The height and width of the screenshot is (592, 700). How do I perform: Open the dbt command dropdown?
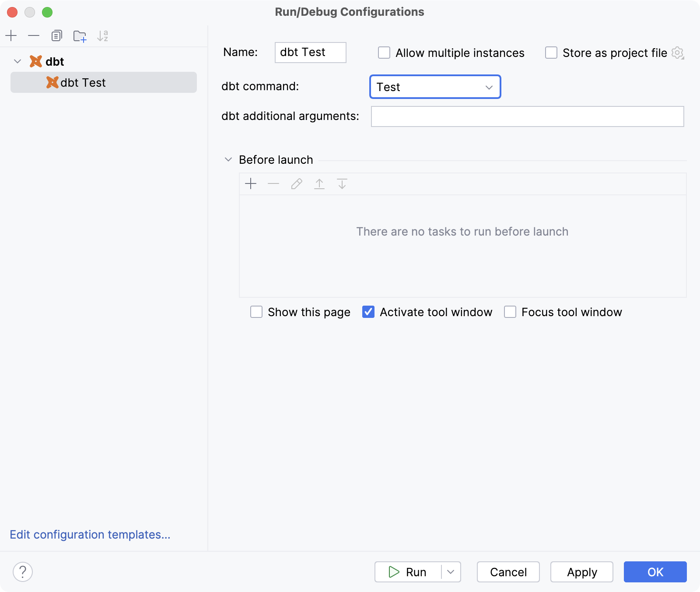coord(435,87)
